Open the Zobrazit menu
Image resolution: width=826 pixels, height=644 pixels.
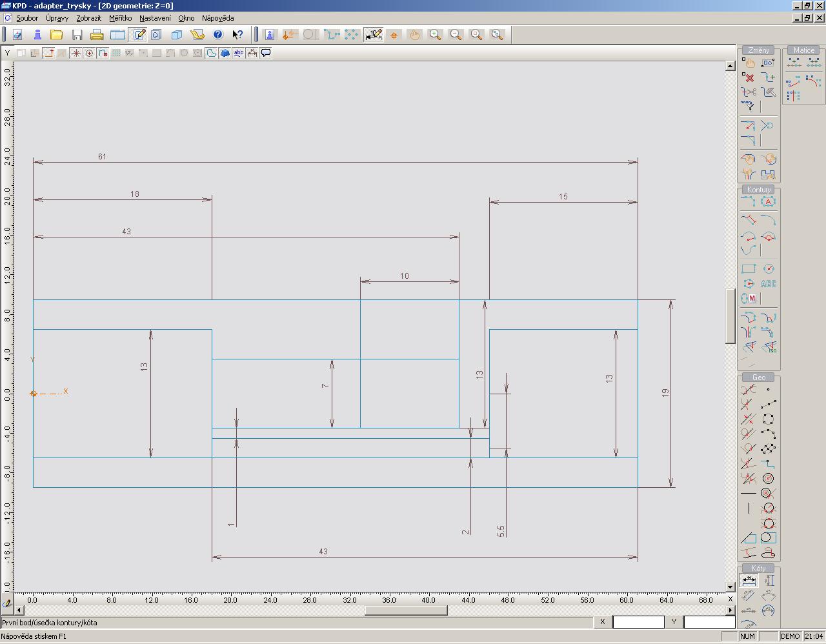[88, 18]
